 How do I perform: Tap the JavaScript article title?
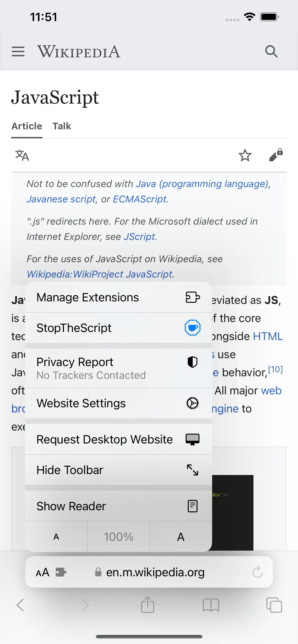(55, 97)
